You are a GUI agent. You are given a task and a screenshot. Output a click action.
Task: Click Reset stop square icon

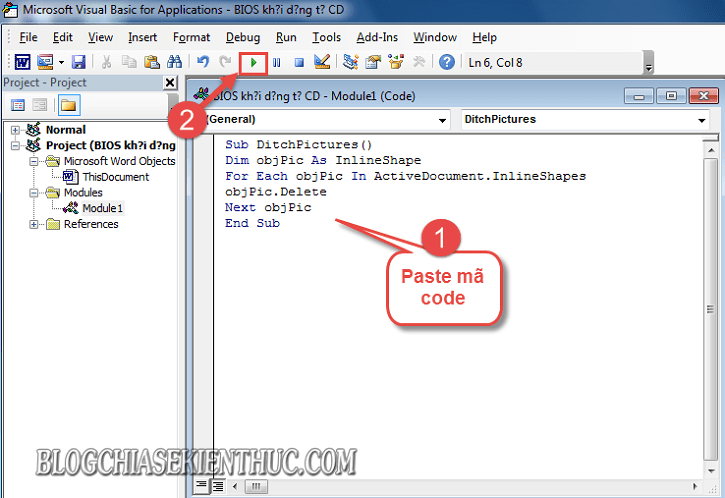click(299, 62)
